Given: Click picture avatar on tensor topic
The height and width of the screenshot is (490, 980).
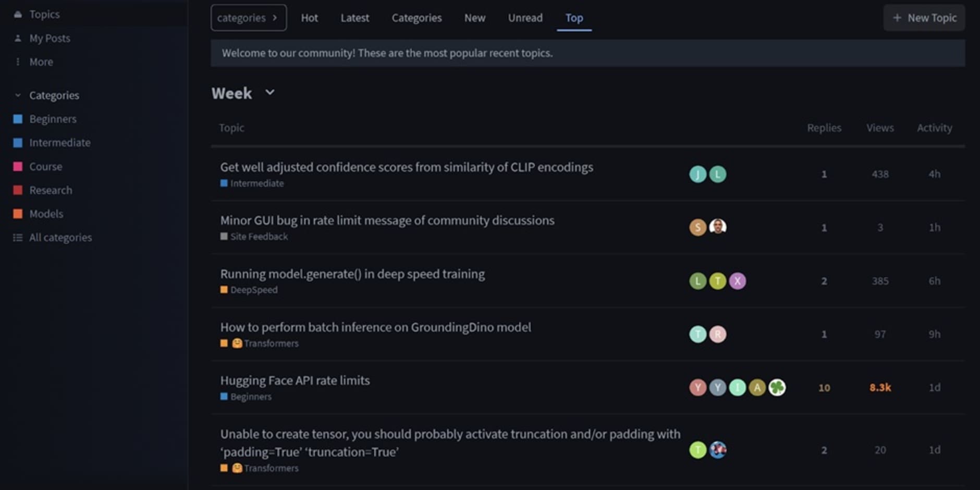Looking at the screenshot, I should (717, 450).
